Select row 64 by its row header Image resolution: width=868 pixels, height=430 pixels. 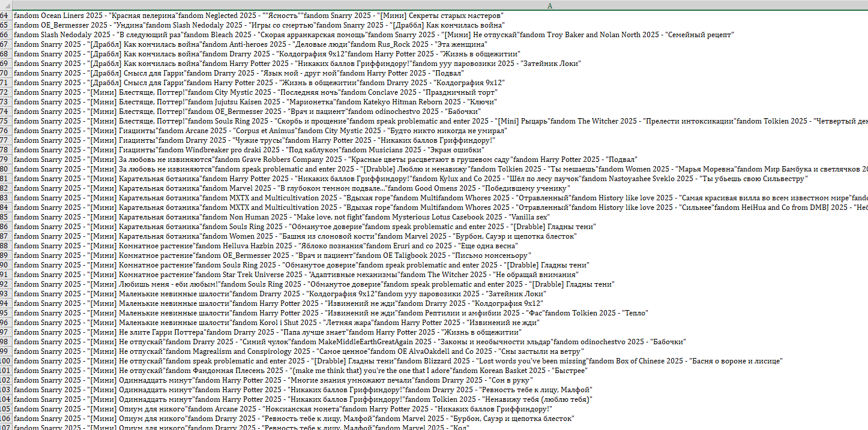[5, 16]
